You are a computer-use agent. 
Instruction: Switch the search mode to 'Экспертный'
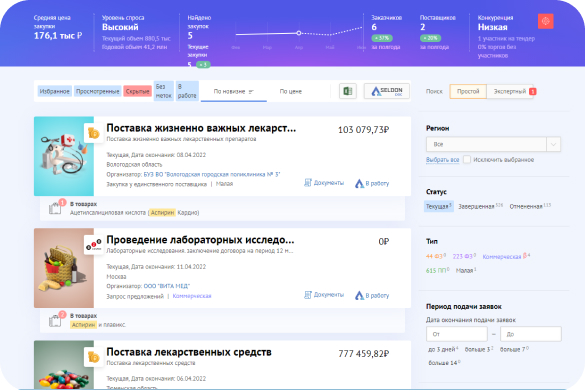[x=510, y=91]
